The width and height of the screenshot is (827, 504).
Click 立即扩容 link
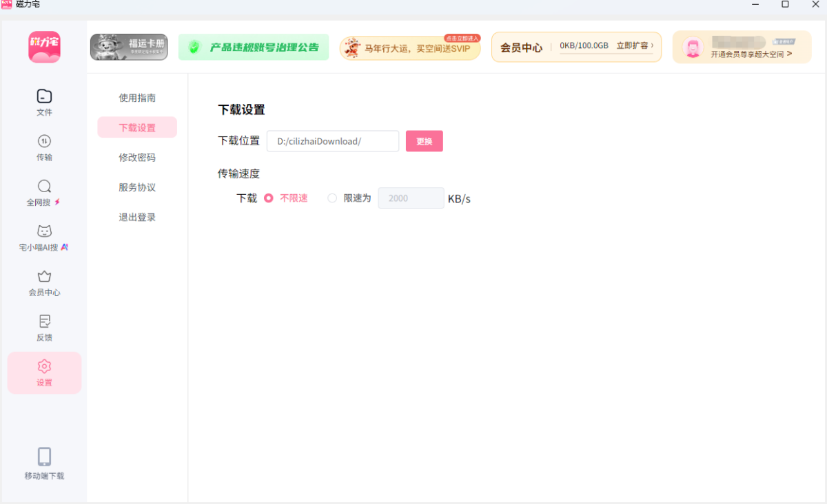coord(635,45)
